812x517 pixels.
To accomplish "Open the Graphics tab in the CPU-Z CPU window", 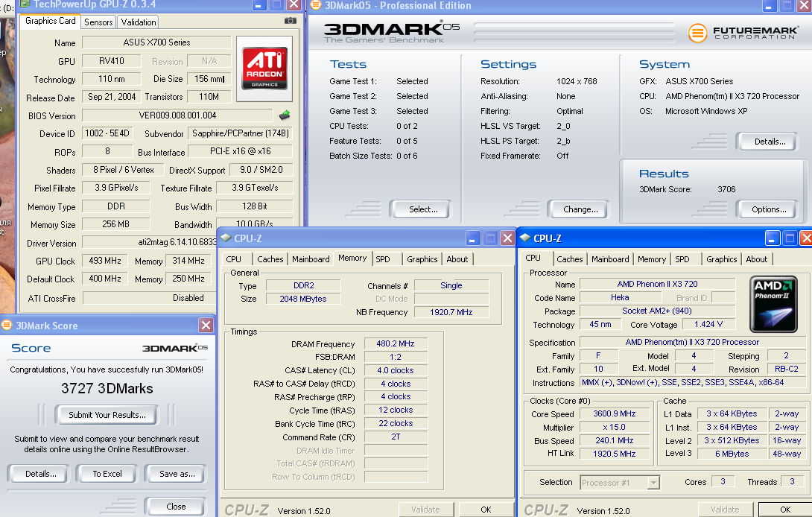I will click(x=721, y=259).
